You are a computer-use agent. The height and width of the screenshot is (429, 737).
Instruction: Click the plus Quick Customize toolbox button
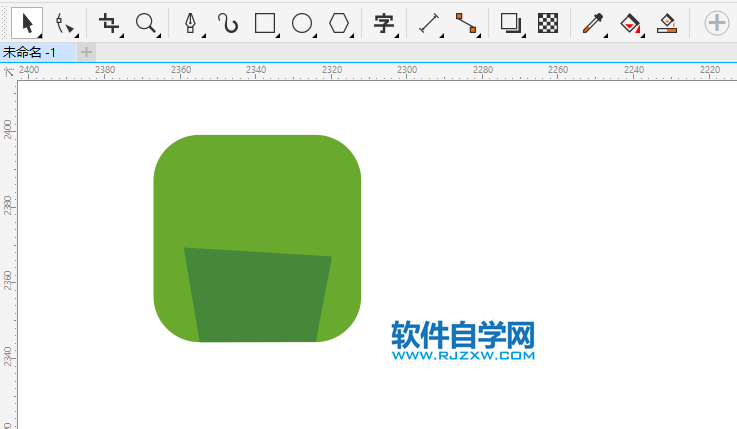[717, 23]
